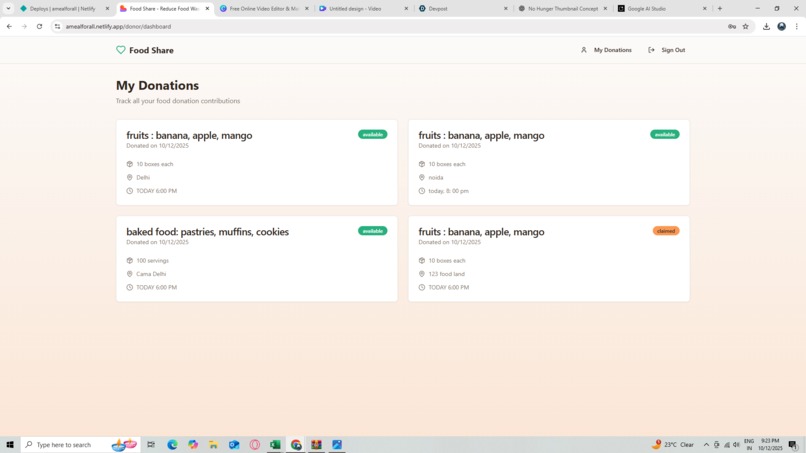Click the package icon in the Delhi card

tap(130, 164)
